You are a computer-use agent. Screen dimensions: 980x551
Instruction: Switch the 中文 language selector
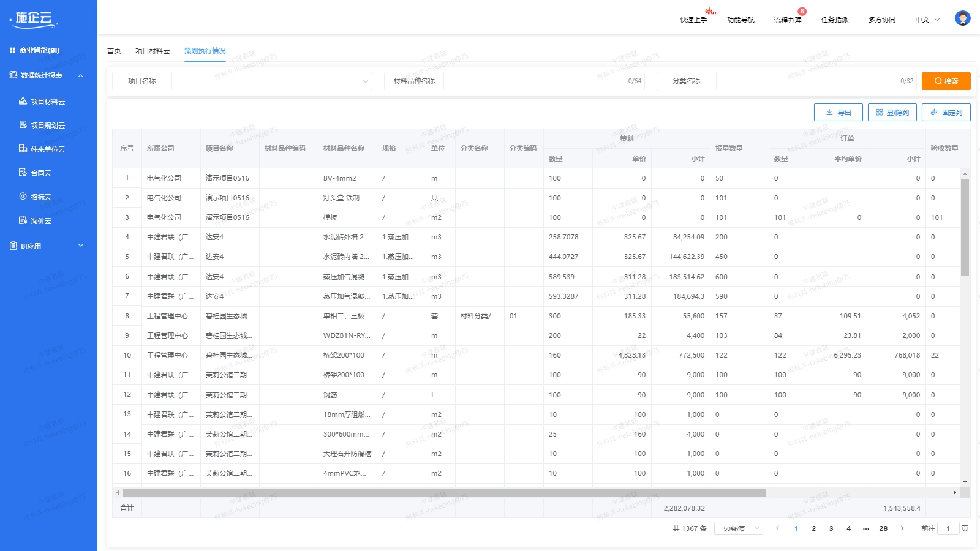pos(927,20)
